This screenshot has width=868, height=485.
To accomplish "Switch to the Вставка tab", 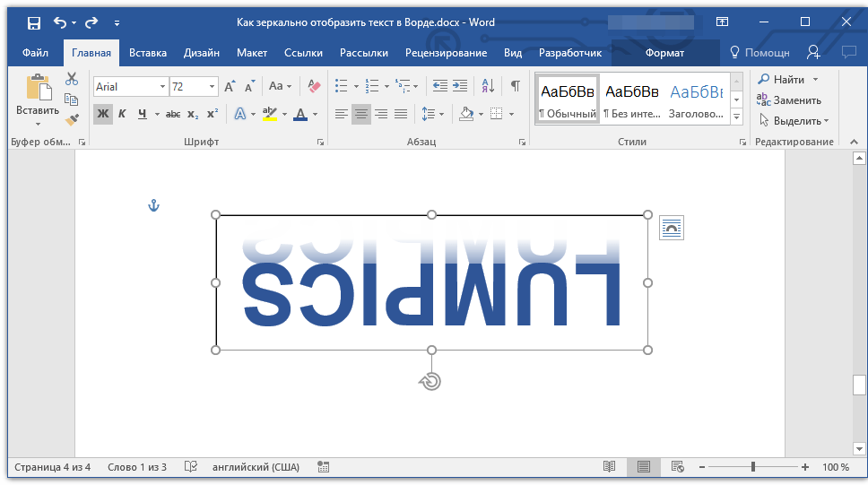I will [147, 53].
